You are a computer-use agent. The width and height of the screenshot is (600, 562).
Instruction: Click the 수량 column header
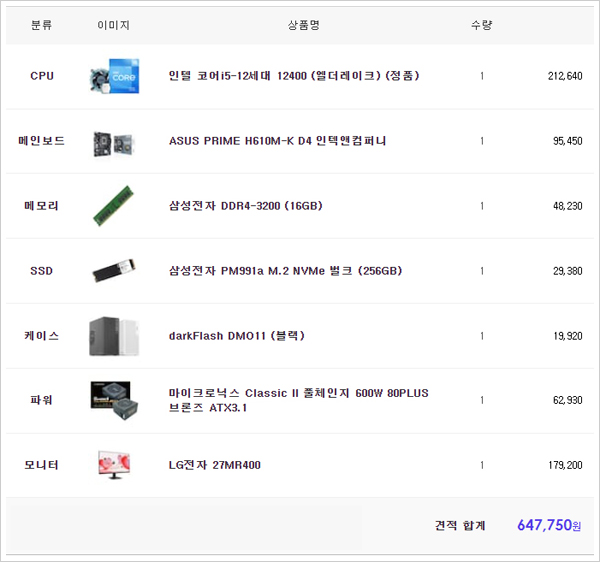(482, 25)
